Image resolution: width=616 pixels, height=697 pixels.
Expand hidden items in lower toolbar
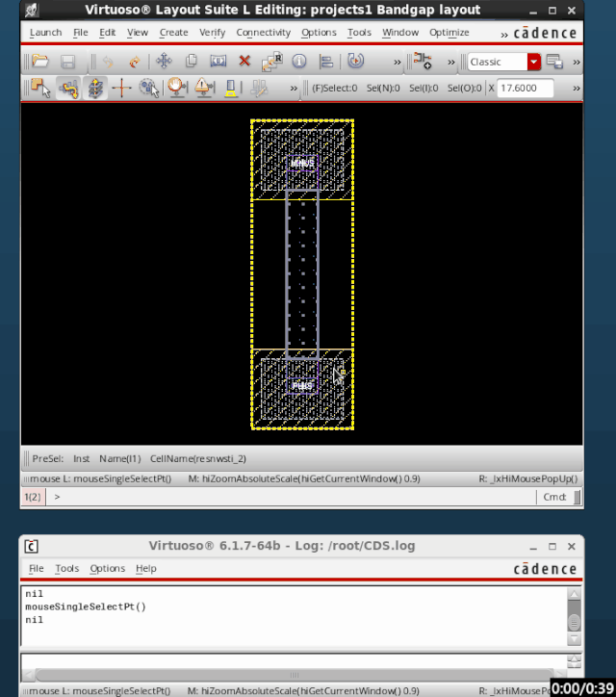pos(294,89)
